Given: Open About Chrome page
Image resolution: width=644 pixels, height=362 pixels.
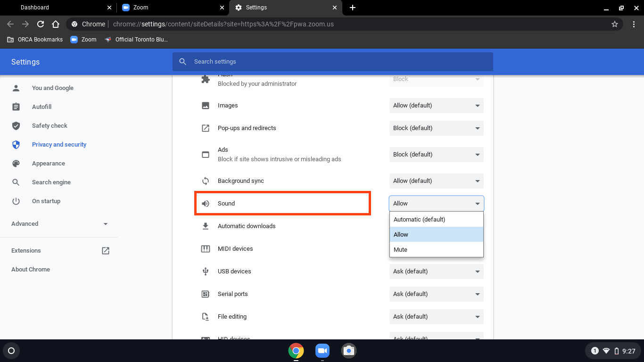Looking at the screenshot, I should point(31,270).
